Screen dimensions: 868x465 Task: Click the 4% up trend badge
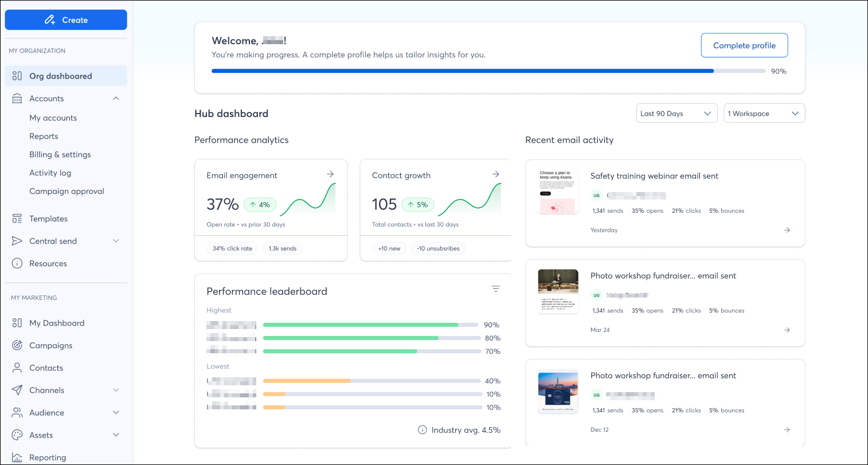coord(260,205)
